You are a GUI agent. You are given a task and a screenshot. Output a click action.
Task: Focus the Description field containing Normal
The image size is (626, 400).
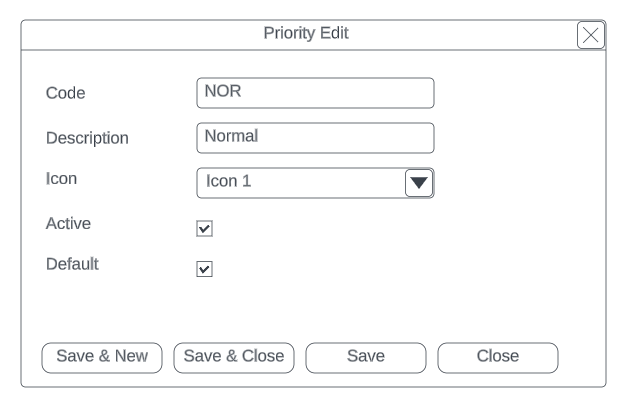tap(315, 137)
